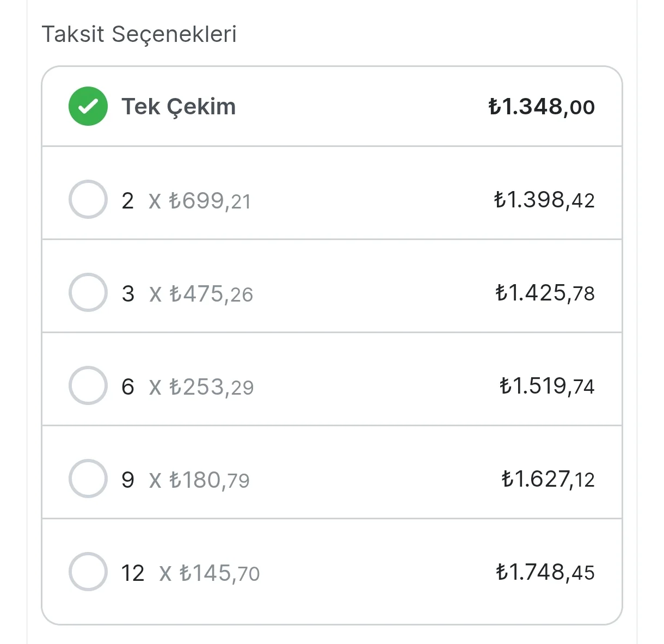The image size is (664, 644).
Task: Click the 3 X ₺475,26 installment text
Action: tap(188, 294)
